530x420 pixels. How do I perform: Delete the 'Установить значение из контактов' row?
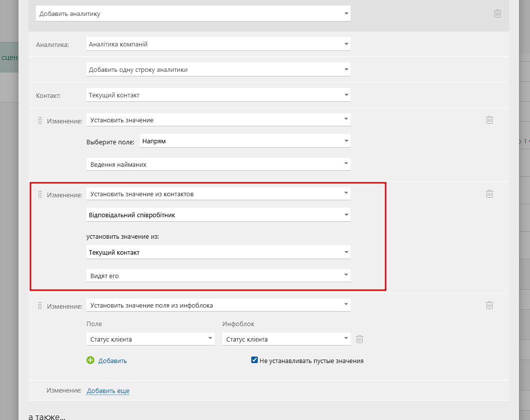(490, 194)
